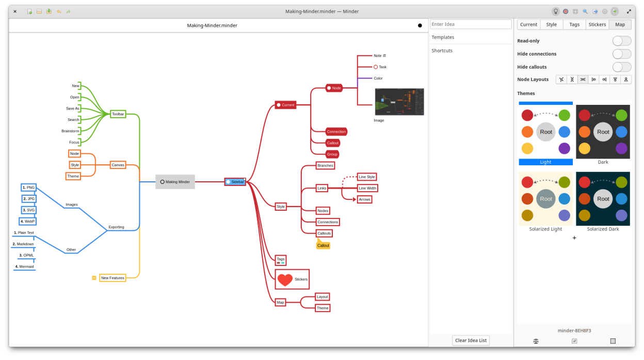Toggle focus mode target icon
Viewport: 644px width, 360px height.
pyautogui.click(x=566, y=11)
